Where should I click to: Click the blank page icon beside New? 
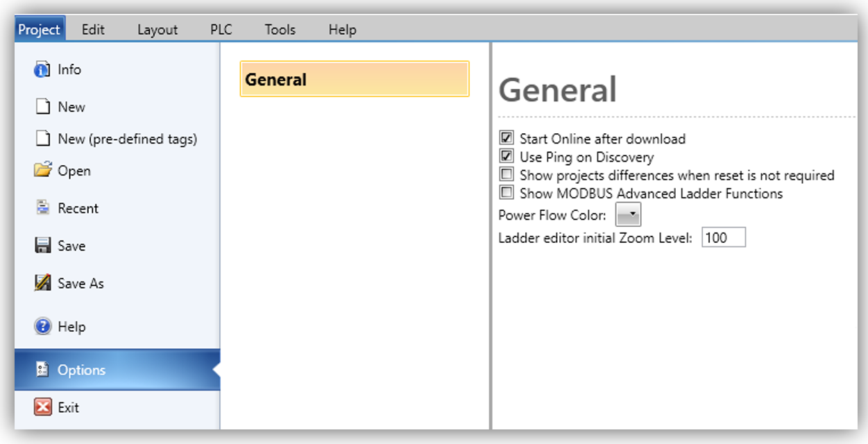click(43, 107)
